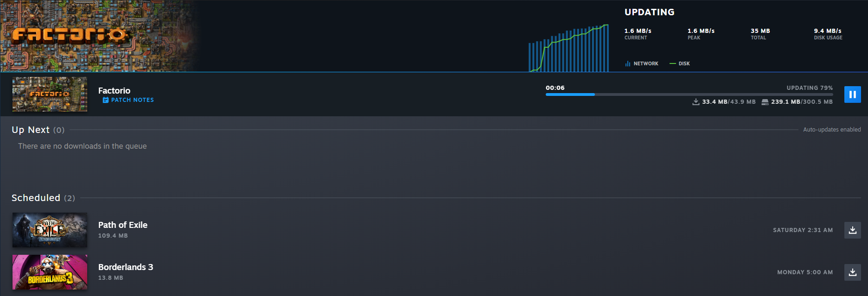Start Path of Exile download now
The image size is (868, 296).
point(852,230)
